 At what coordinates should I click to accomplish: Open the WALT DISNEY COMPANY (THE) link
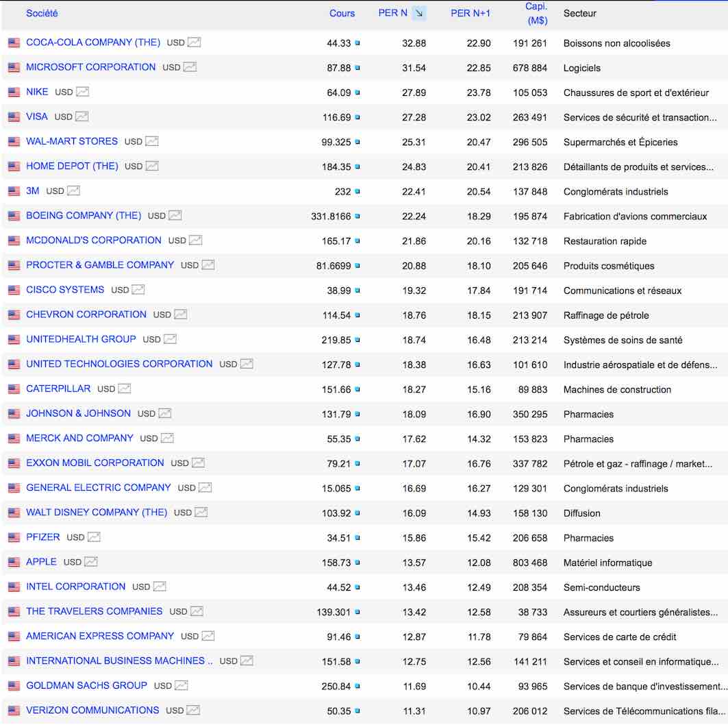97,512
